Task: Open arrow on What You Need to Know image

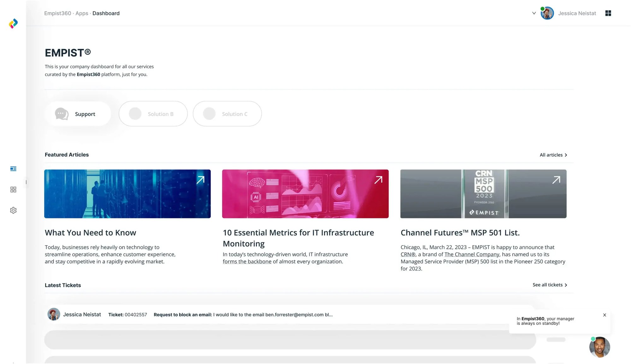Action: pos(201,180)
